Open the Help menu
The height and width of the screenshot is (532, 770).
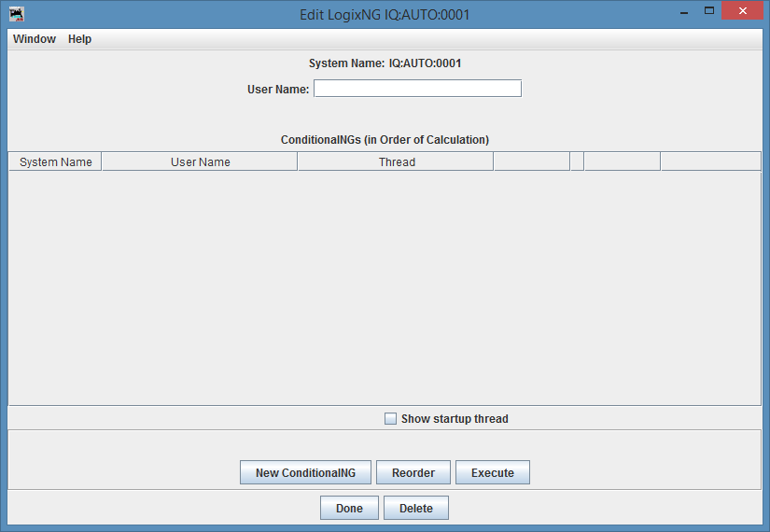coord(79,39)
